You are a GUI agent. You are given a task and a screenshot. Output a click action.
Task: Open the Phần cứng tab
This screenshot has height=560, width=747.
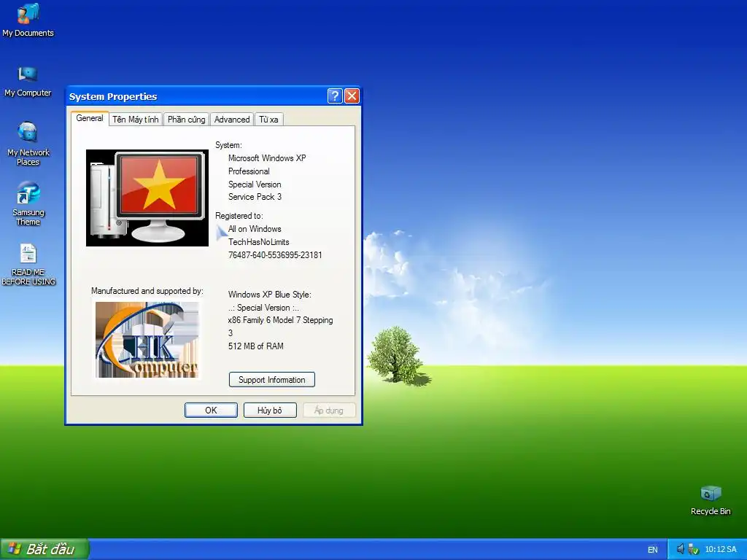point(186,120)
